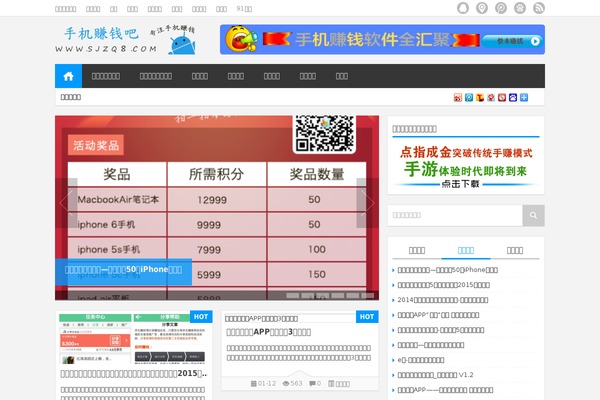600x400 pixels.
Task: Click the play arrow on the banner's blue button
Action: click(x=535, y=41)
